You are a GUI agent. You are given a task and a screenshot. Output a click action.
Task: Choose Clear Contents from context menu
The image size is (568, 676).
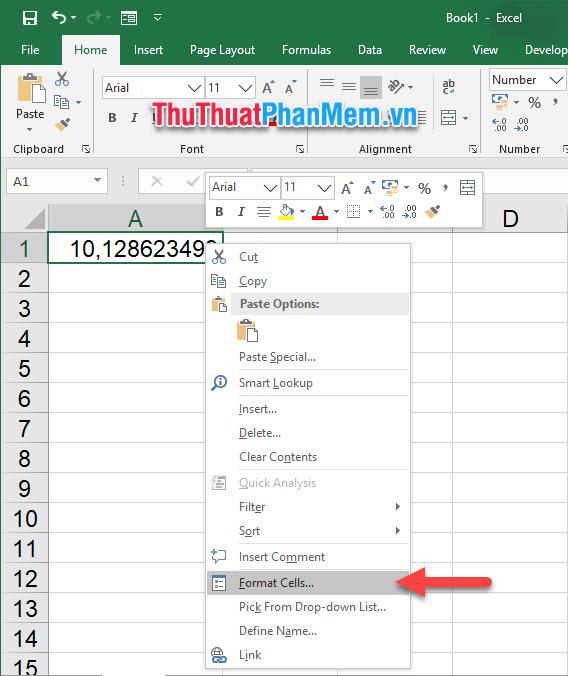tap(308, 457)
